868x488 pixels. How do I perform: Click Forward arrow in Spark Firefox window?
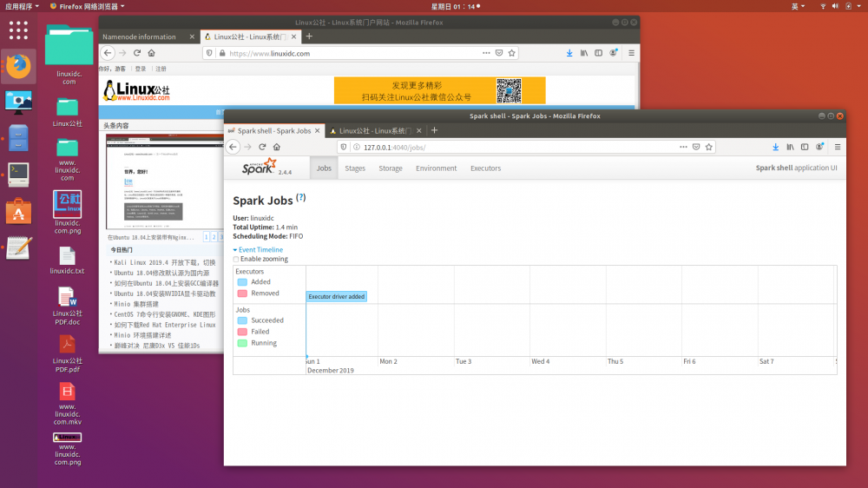(x=247, y=148)
